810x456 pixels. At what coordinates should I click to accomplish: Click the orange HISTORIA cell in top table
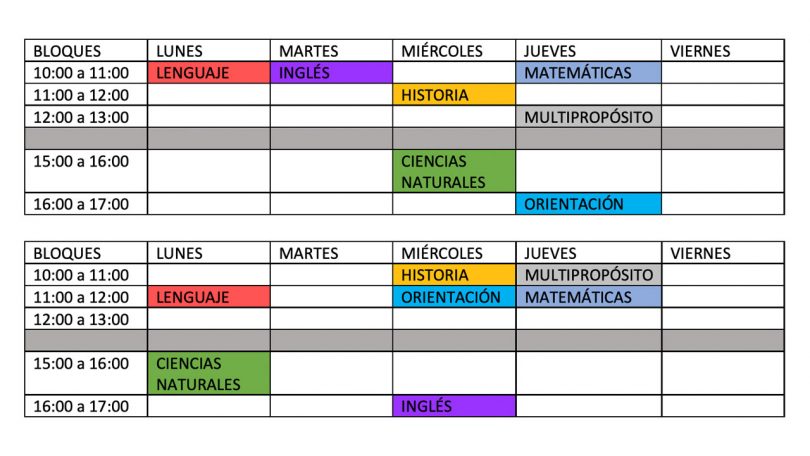[454, 95]
